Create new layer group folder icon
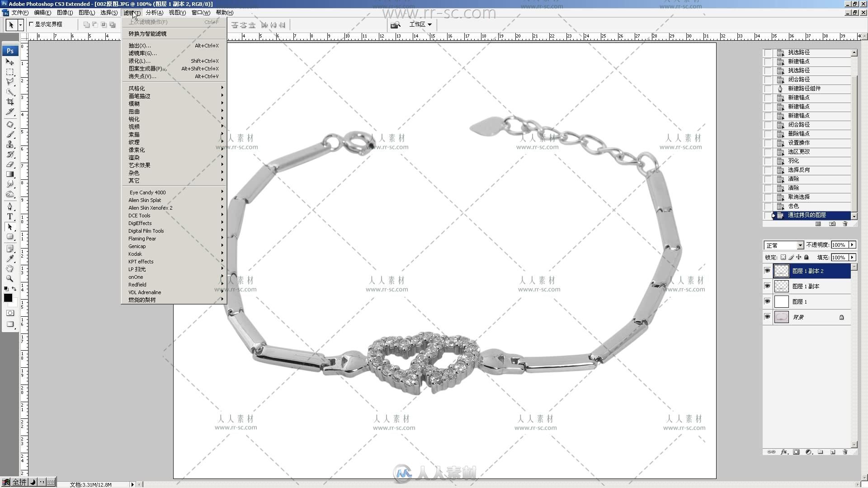Screen dimensions: 868x488 (x=821, y=452)
